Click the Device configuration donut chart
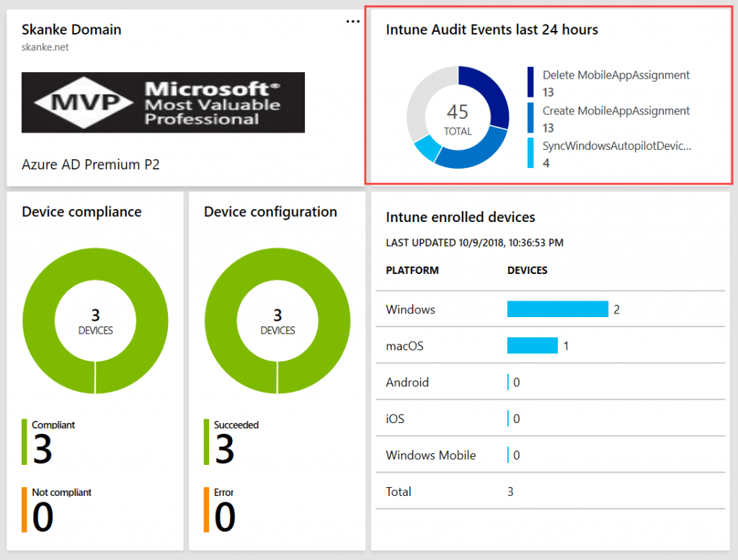 coord(277,321)
